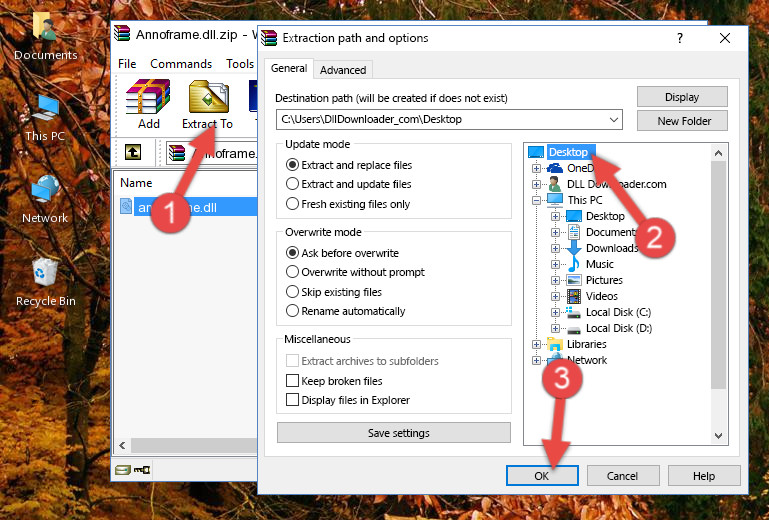Collapse the This PC tree node
Viewport: 769px width, 520px height.
pyautogui.click(x=536, y=200)
